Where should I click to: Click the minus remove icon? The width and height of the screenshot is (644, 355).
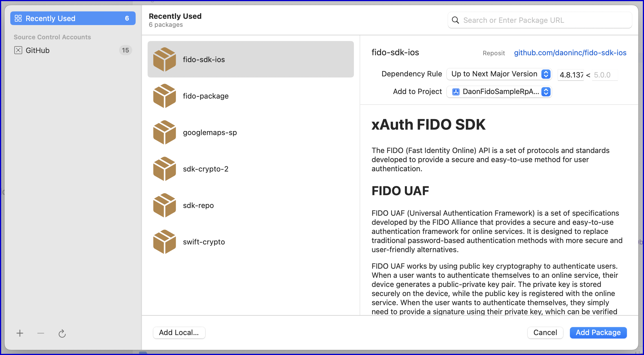[41, 333]
